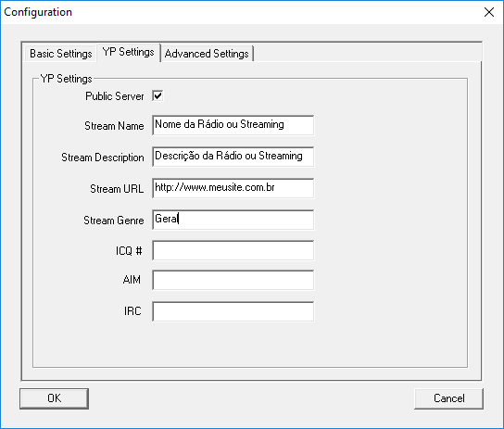Close the Configuration dialog window
Screen dimensions: 504x429
click(x=489, y=12)
